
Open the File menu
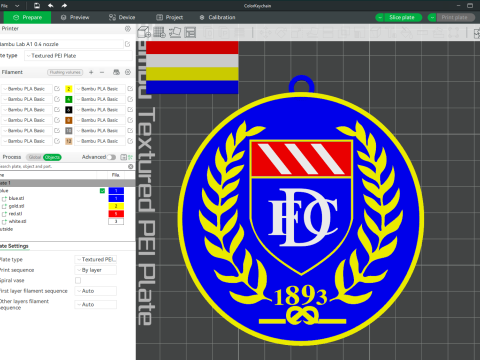pos(4,6)
